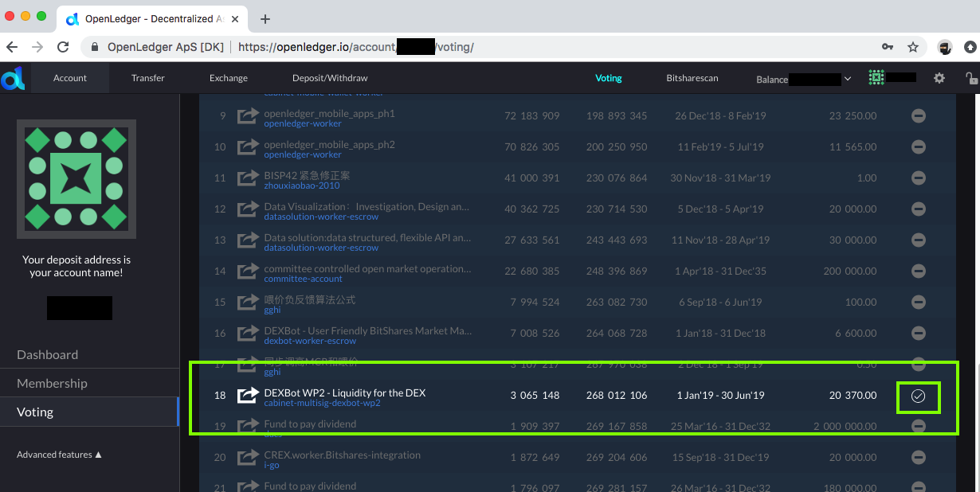
Task: Select the Voting tab in top navigation
Action: coord(609,78)
